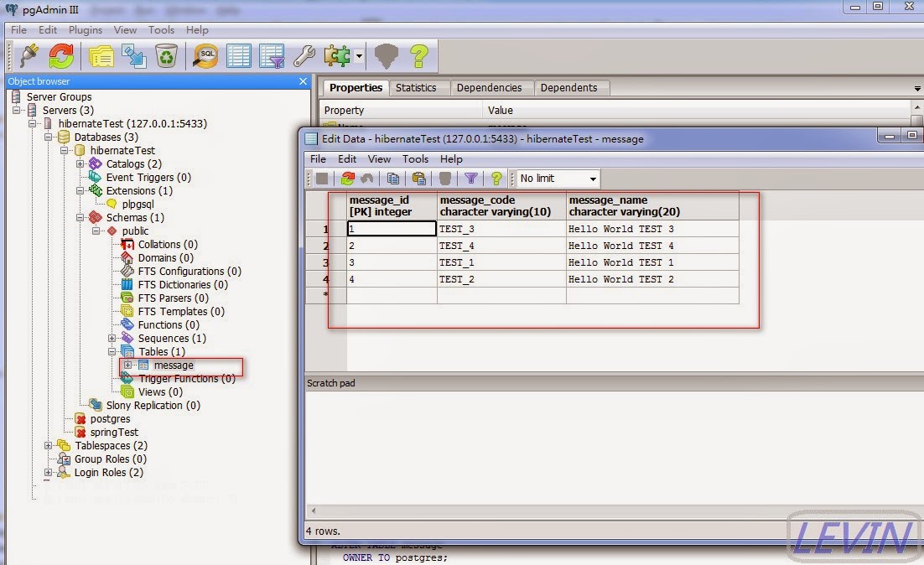Click left arrow of Edit Data horizontal scrollbar
The image size is (924, 565).
pyautogui.click(x=314, y=511)
